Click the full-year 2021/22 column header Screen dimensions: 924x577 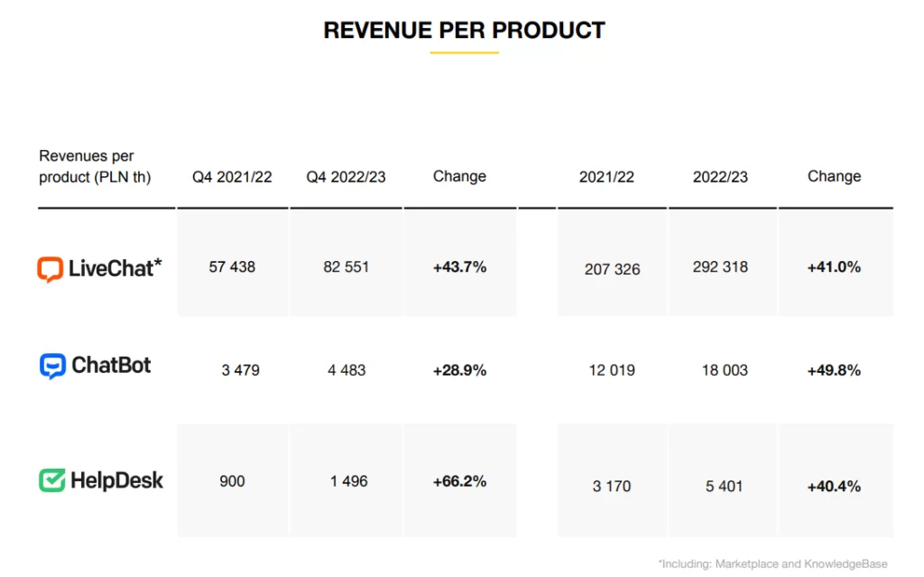(606, 177)
